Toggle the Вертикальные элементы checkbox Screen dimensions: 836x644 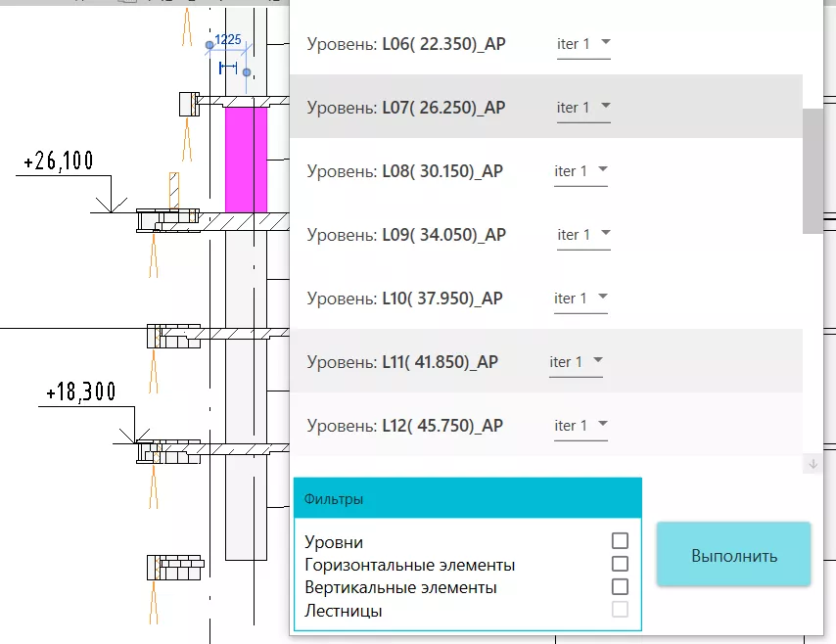coord(619,587)
